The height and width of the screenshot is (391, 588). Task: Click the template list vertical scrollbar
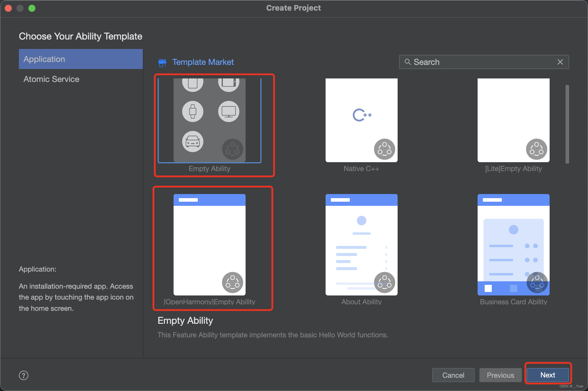[567, 124]
